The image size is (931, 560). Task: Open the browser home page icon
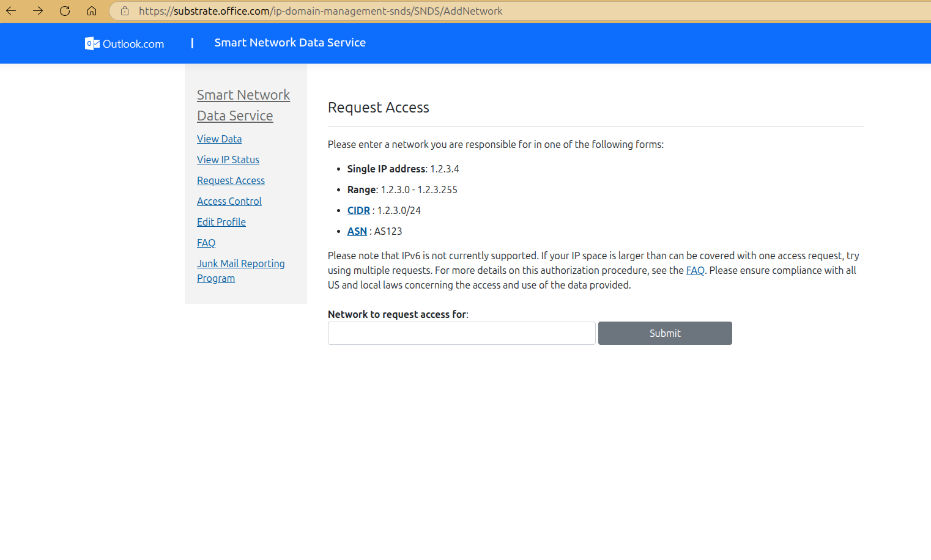coord(92,11)
